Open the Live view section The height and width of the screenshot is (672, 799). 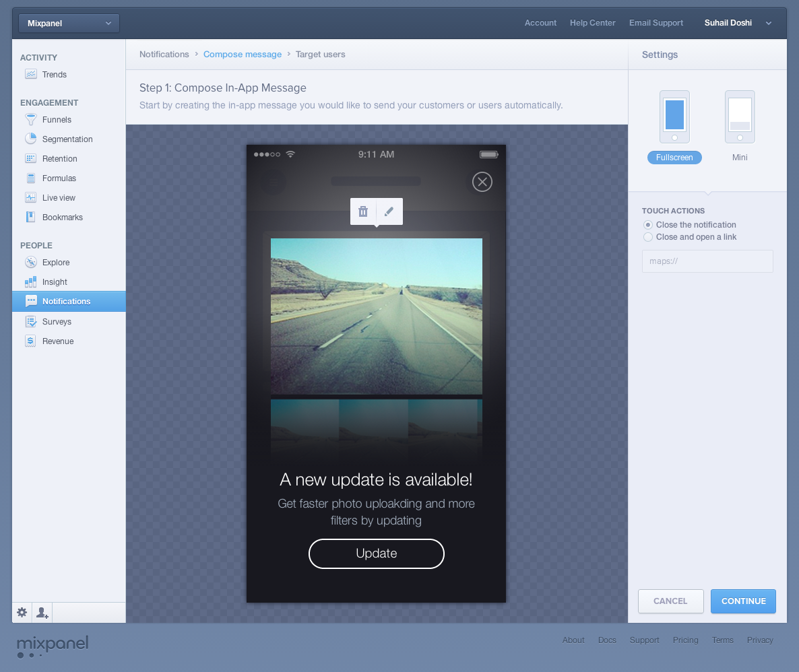point(59,198)
